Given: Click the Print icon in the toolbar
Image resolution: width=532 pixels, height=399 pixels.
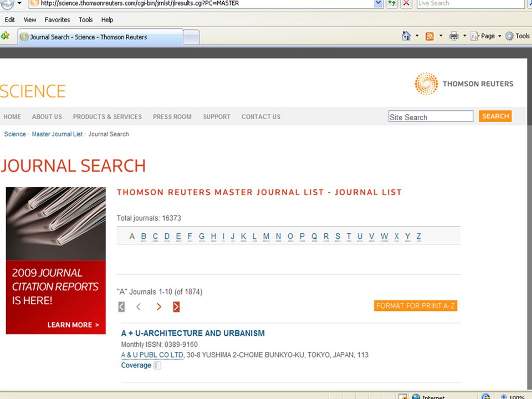Looking at the screenshot, I should point(454,36).
